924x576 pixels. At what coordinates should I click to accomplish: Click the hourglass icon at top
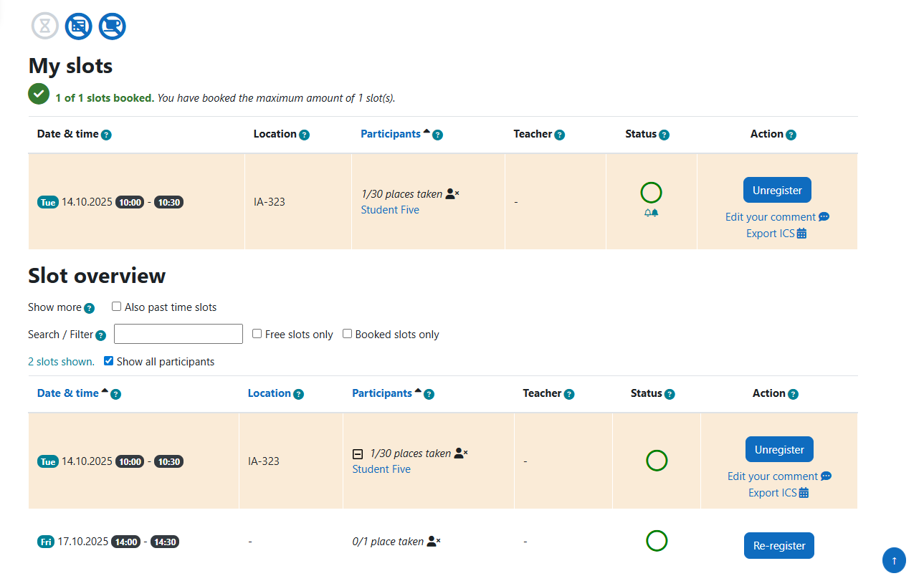coord(44,27)
